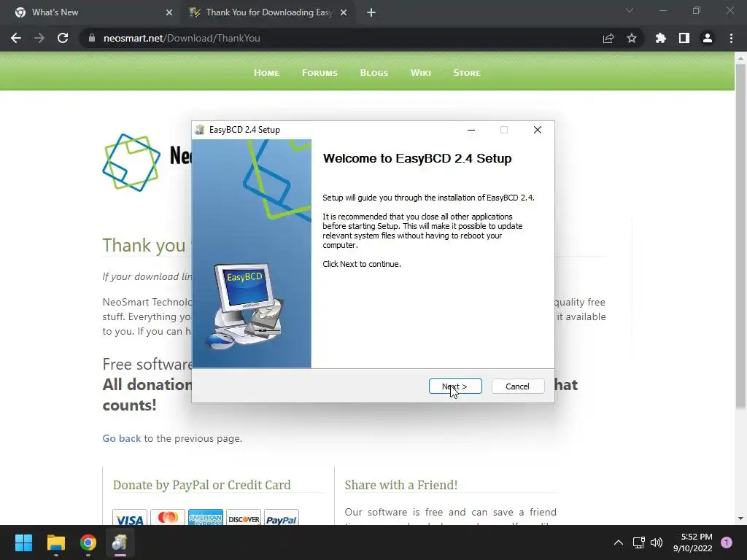Switch to the What's New tab
This screenshot has width=747, height=560.
coord(90,12)
